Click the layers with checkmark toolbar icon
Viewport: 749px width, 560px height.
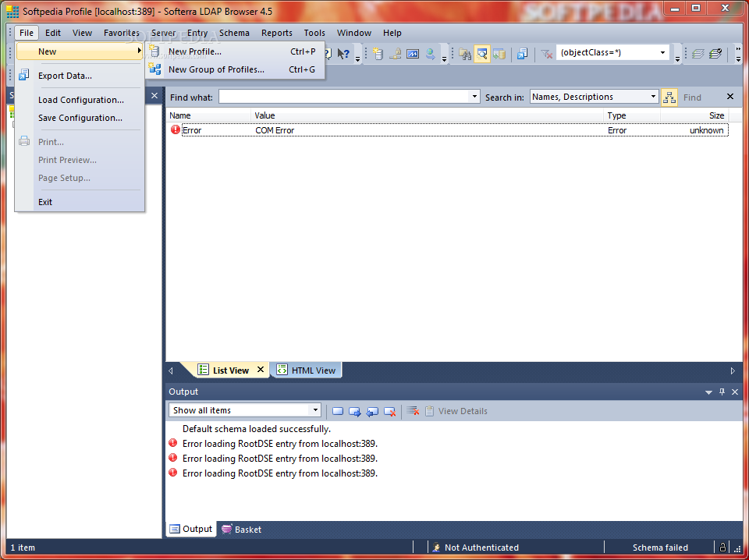(715, 54)
